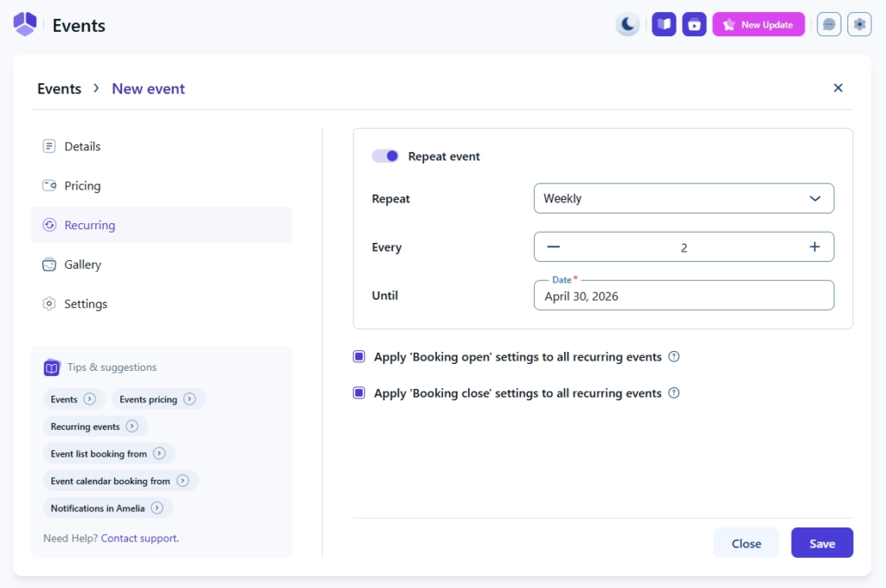Click the Amelia logo icon
This screenshot has width=886, height=588.
click(25, 24)
